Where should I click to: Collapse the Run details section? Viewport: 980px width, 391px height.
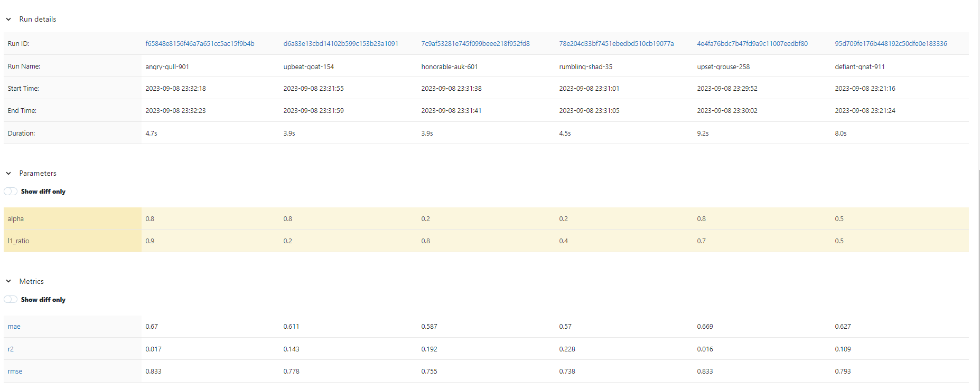point(8,19)
